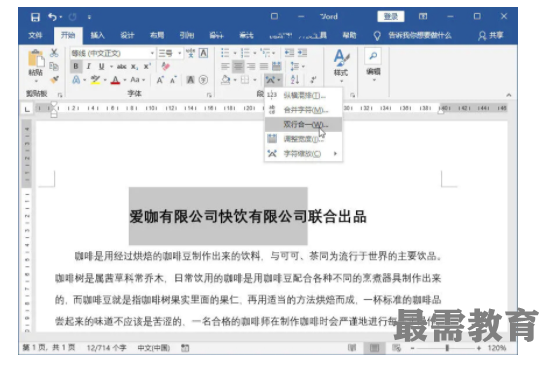Switch to the 布局 (Layout) tab
This screenshot has width=545, height=365.
(x=157, y=35)
